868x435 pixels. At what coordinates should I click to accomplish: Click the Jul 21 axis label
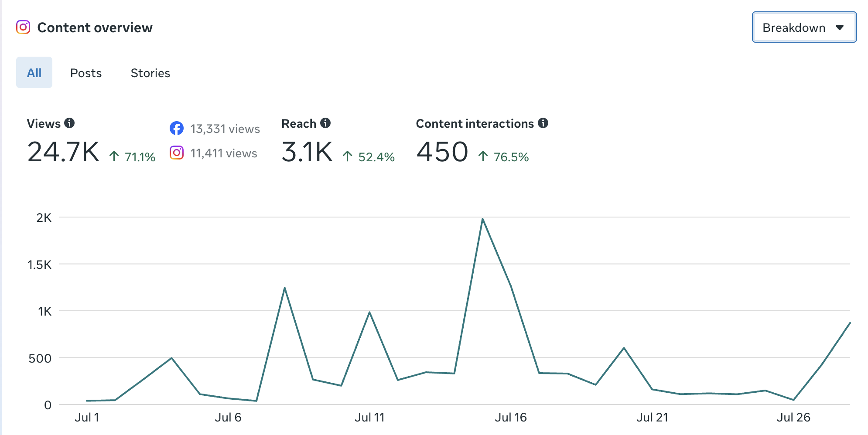(x=652, y=417)
